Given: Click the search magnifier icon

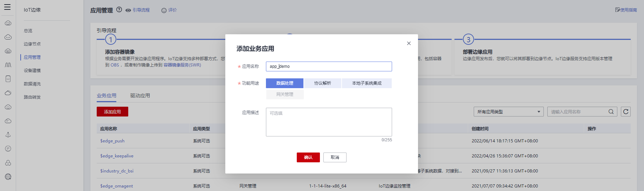Looking at the screenshot, I should click(611, 112).
